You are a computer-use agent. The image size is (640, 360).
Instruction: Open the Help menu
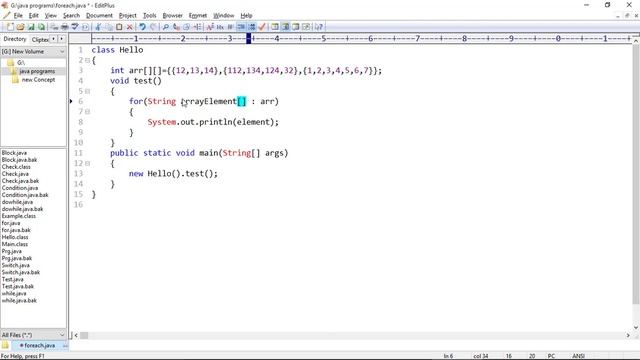(x=246, y=16)
